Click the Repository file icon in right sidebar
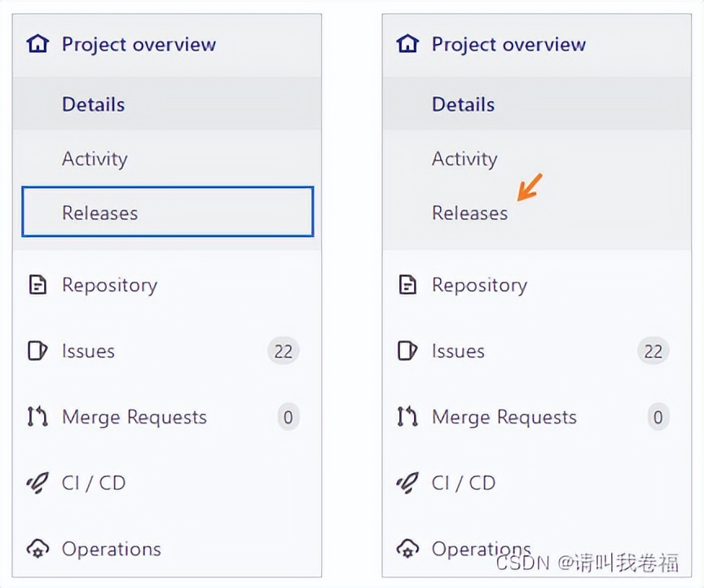Viewport: 704px width, 588px height. tap(407, 285)
